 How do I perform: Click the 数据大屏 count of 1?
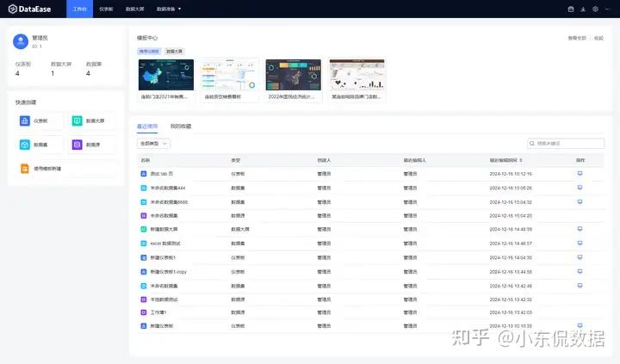click(53, 73)
